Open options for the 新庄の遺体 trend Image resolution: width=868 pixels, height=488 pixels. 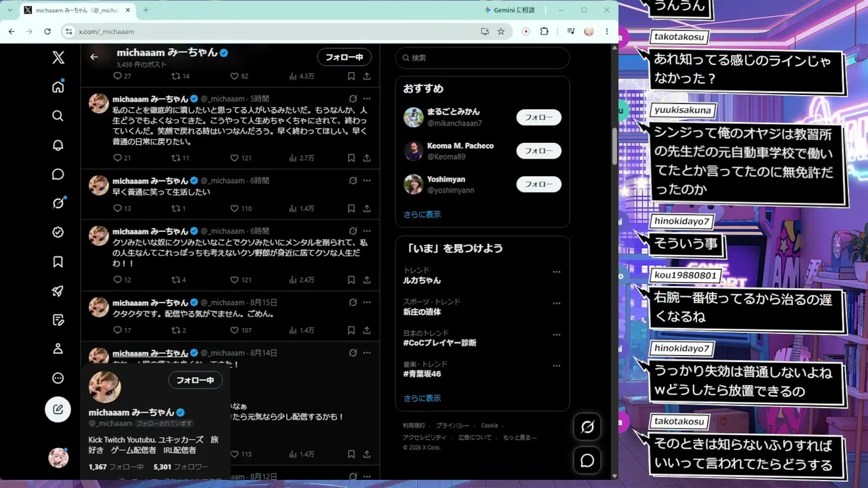click(557, 303)
